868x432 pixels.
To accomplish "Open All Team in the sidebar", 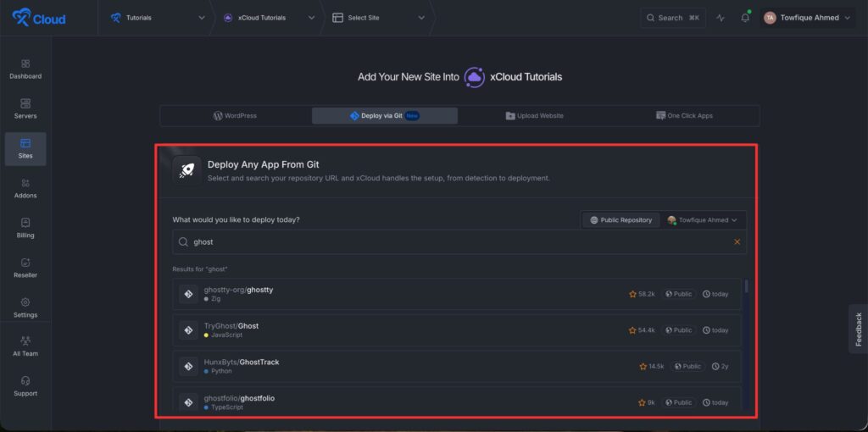I will (25, 346).
